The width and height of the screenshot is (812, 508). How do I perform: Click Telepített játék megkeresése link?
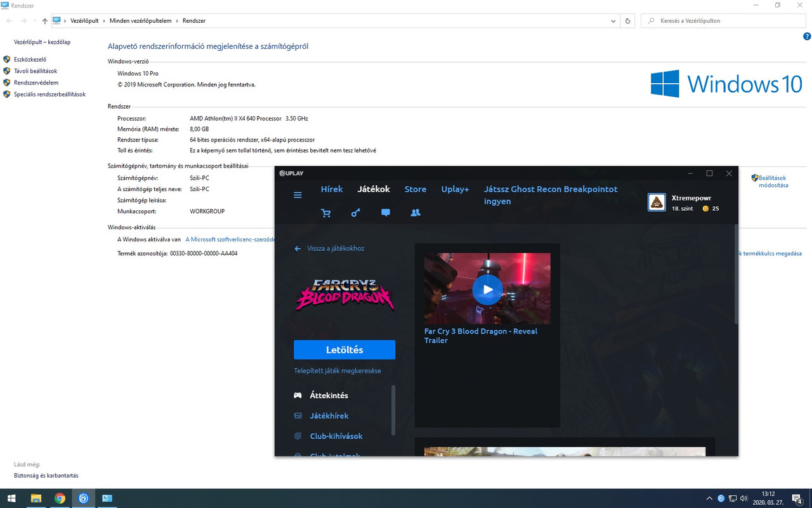click(337, 371)
